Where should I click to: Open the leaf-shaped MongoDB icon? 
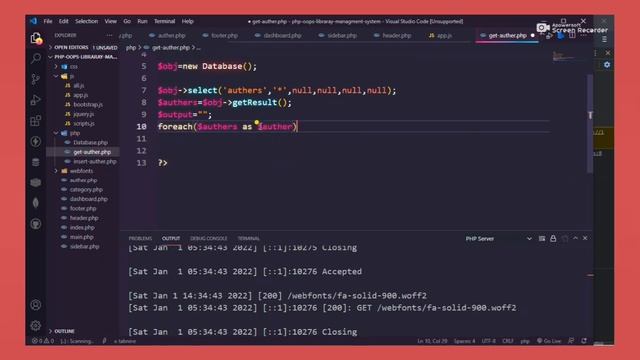(x=36, y=203)
